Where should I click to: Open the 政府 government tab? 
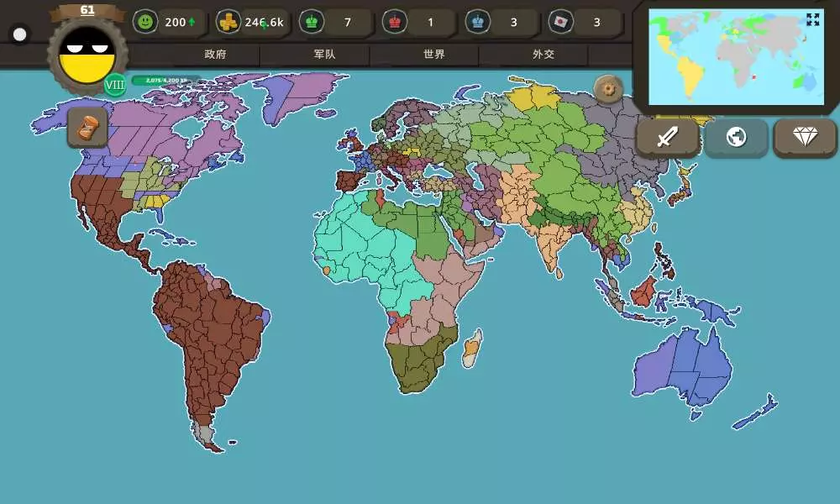(215, 55)
